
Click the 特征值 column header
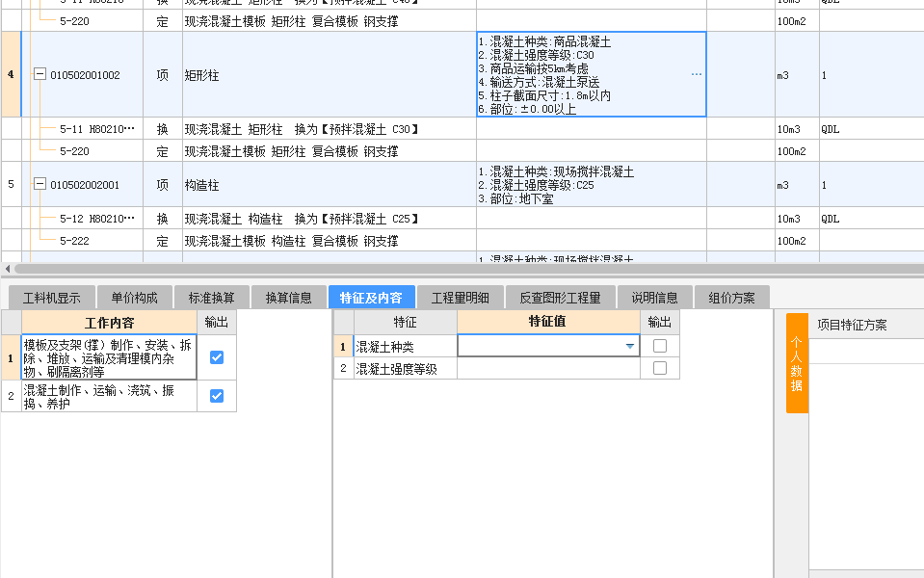548,322
